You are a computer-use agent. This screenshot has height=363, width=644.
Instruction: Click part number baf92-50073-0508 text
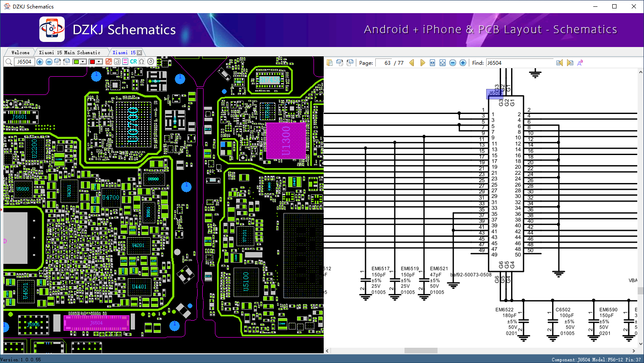click(471, 274)
